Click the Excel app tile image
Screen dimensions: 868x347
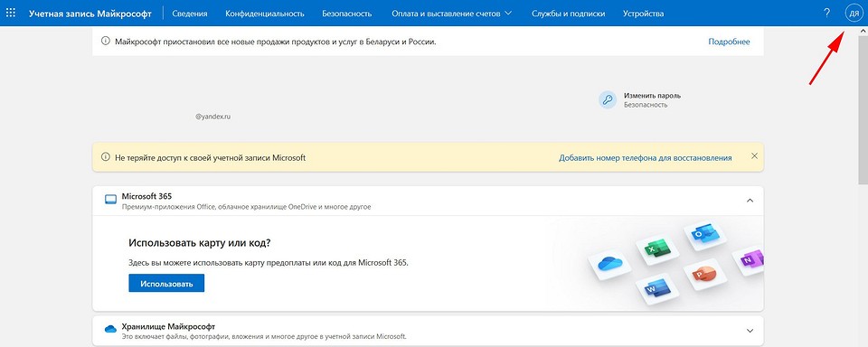pyautogui.click(x=656, y=249)
